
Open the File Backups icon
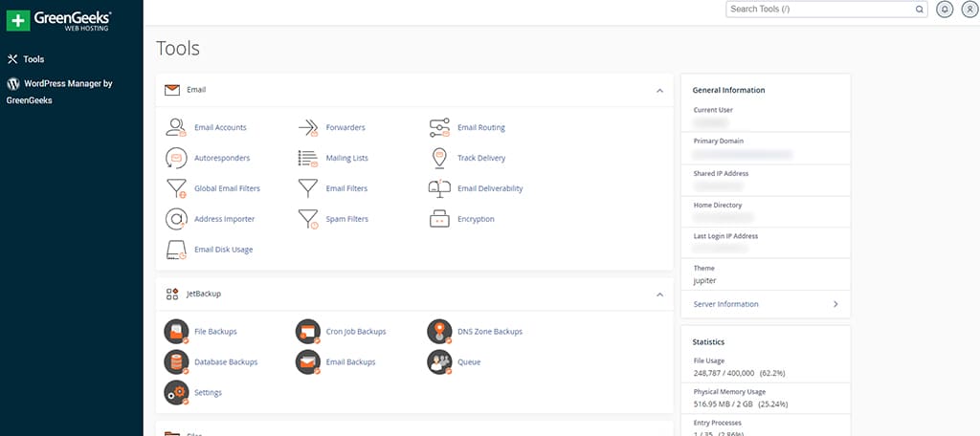176,332
